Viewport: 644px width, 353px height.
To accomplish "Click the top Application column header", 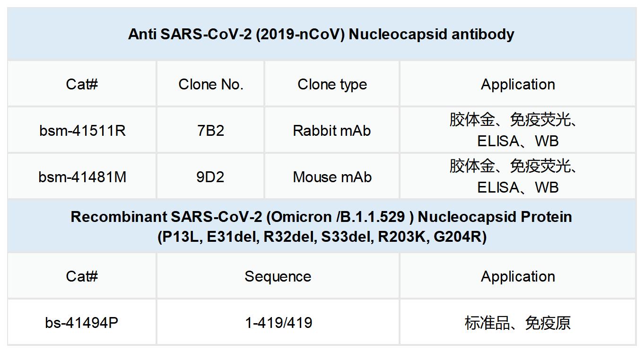I will pyautogui.click(x=518, y=84).
